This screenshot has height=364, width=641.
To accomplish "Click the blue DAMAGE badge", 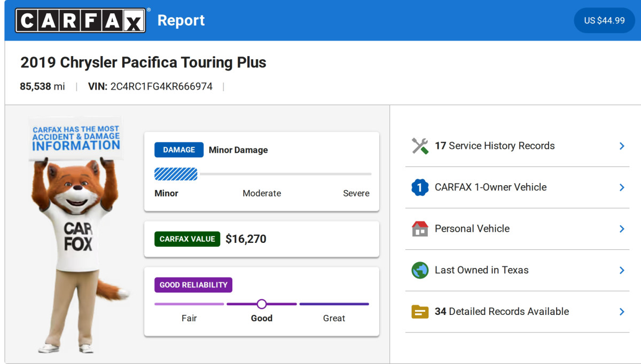I will (179, 150).
